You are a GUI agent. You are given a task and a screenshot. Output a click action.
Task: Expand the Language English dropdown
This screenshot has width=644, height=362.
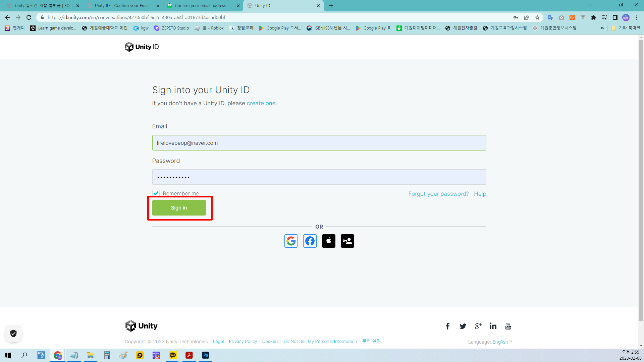[502, 342]
